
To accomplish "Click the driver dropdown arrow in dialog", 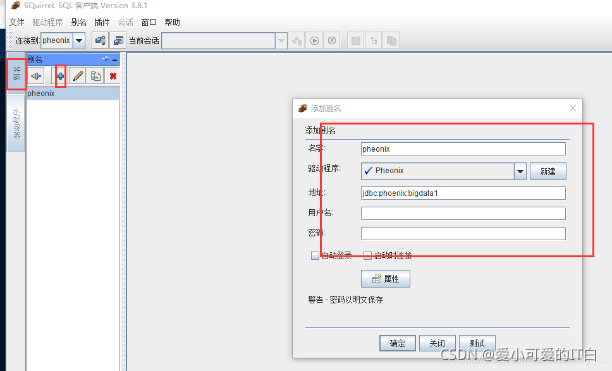I will 520,171.
